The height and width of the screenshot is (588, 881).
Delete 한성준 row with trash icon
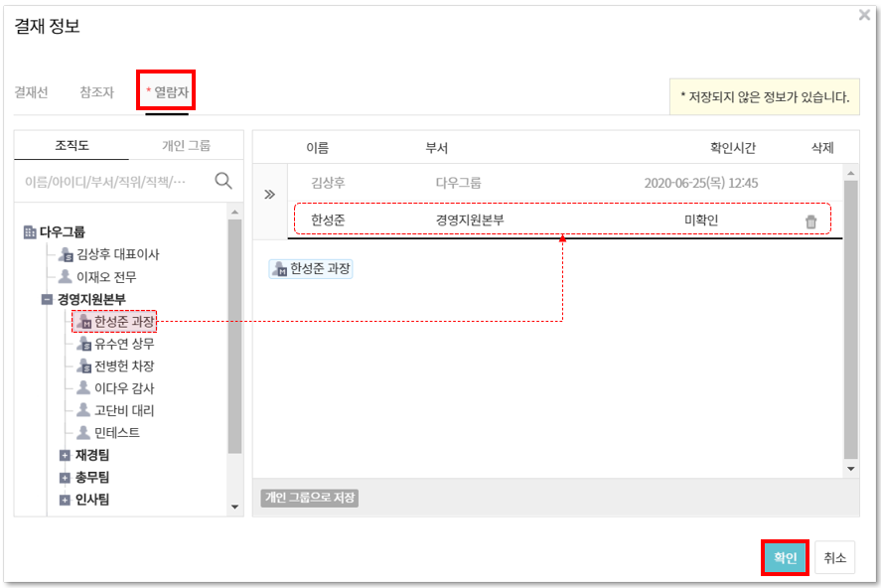(x=810, y=221)
